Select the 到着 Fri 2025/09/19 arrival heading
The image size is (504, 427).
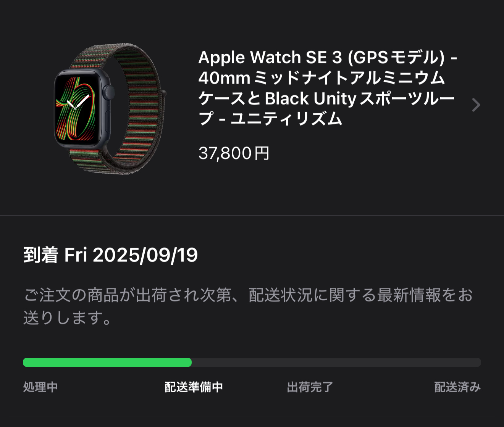(111, 255)
